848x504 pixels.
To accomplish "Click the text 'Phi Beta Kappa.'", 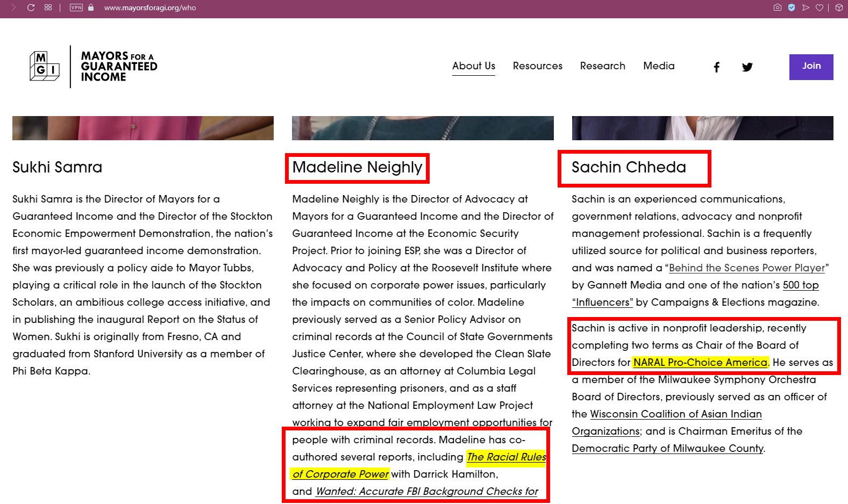I will coord(52,371).
